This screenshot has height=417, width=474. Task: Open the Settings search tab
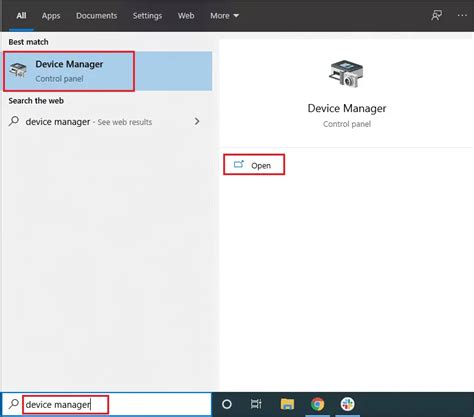(x=147, y=16)
